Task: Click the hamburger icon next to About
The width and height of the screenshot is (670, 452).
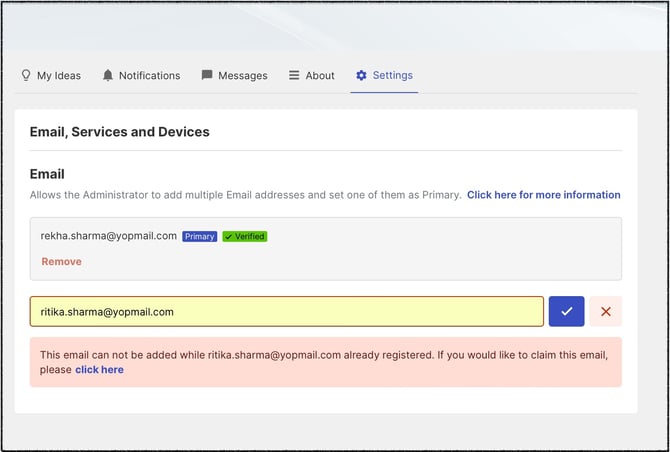Action: [x=294, y=75]
